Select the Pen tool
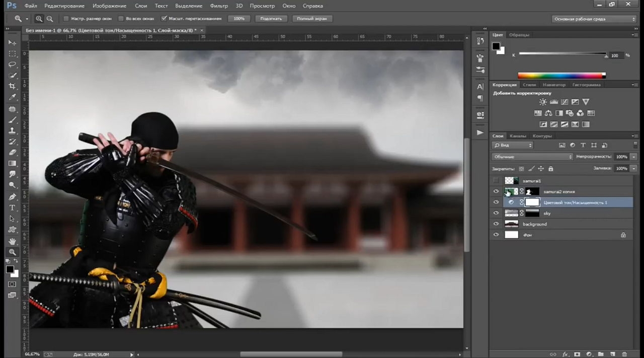Image resolution: width=644 pixels, height=358 pixels. [12, 197]
